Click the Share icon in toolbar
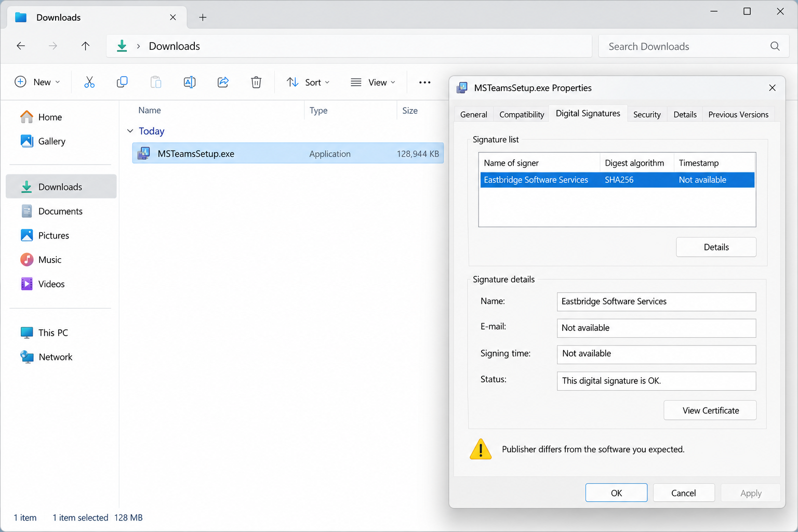The height and width of the screenshot is (532, 798). [x=223, y=82]
